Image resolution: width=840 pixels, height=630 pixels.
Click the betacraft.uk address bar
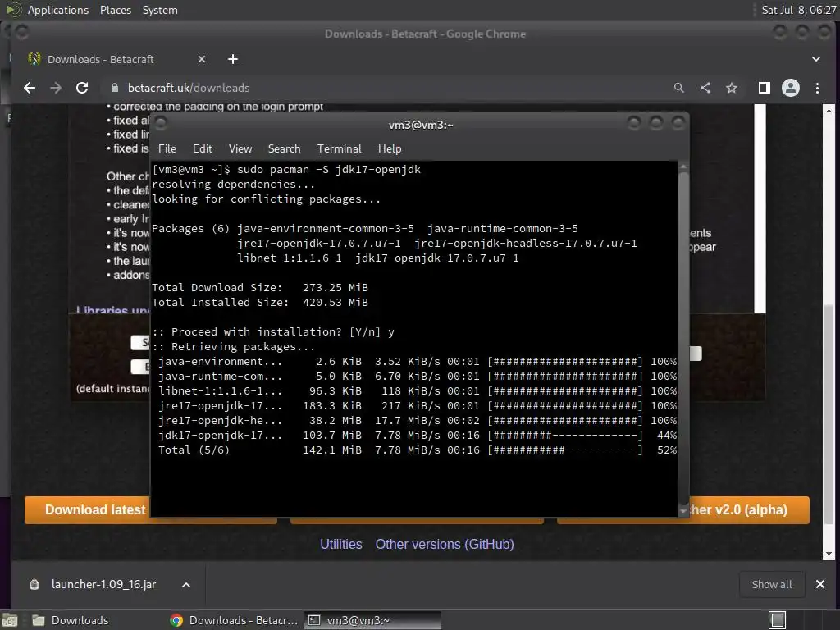pyautogui.click(x=386, y=88)
